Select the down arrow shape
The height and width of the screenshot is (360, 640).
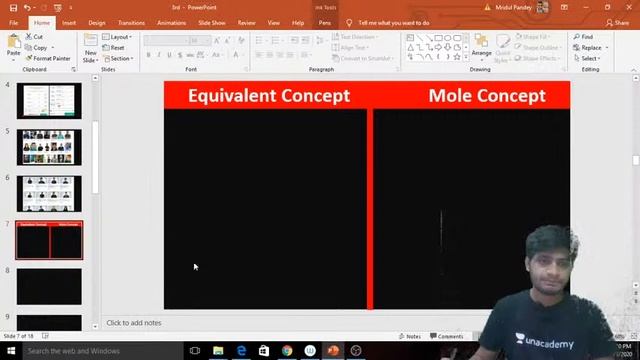coord(448,48)
